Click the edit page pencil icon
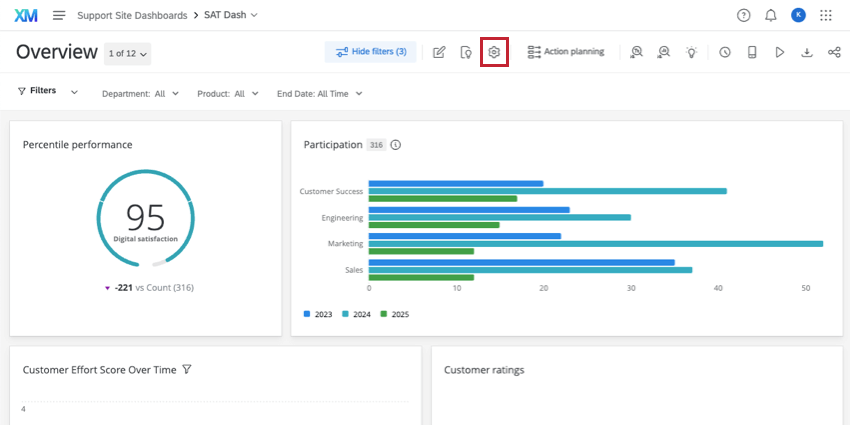The image size is (850, 425). pos(439,52)
